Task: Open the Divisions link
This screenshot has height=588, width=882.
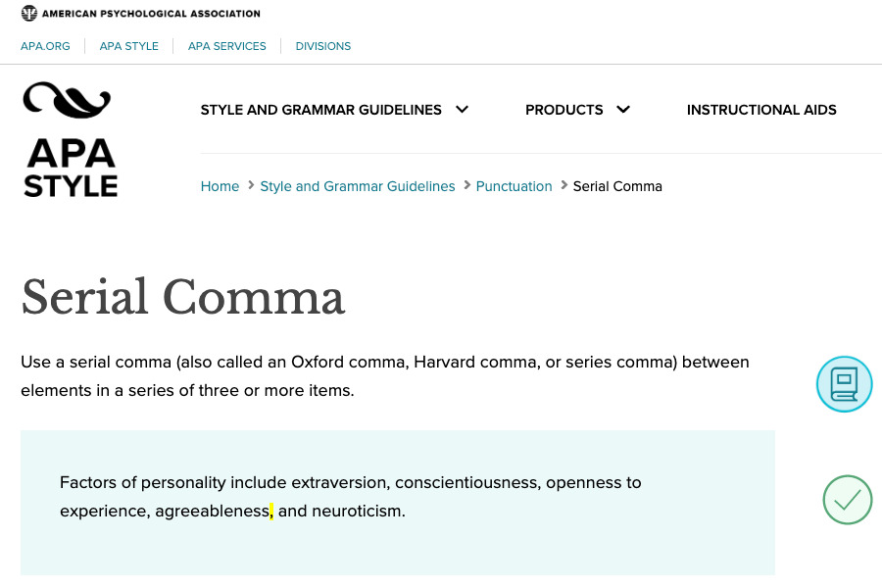Action: point(322,46)
